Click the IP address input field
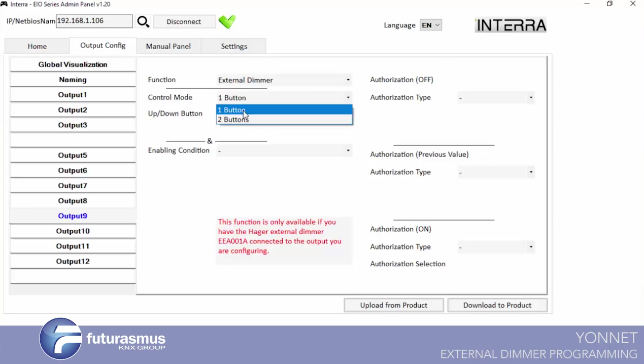Image resolution: width=644 pixels, height=364 pixels. (x=94, y=21)
